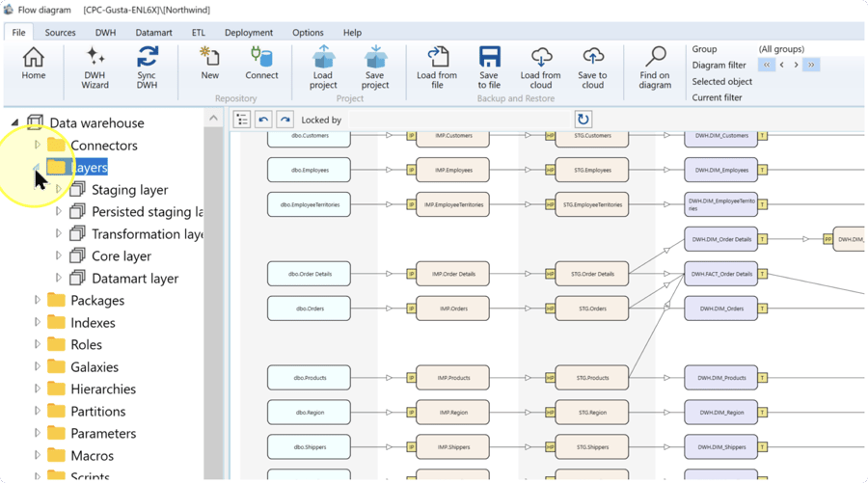The height and width of the screenshot is (483, 868).
Task: Select the dbo.Customers source node
Action: point(309,139)
